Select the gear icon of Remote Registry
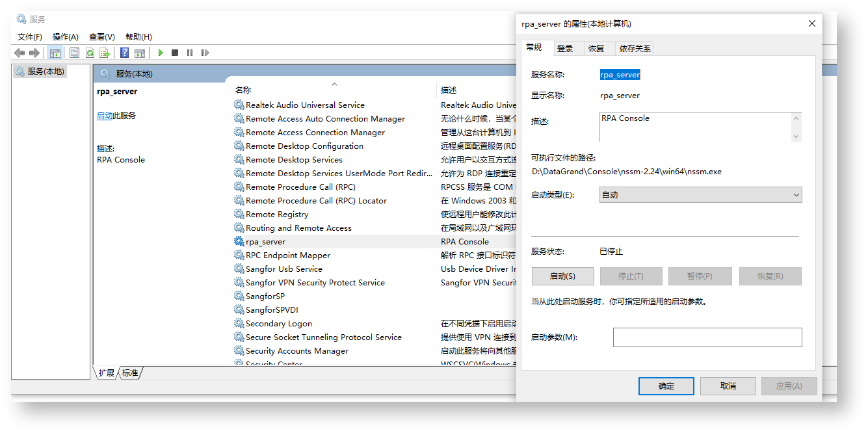Viewport: 868px width, 433px height. 239,214
